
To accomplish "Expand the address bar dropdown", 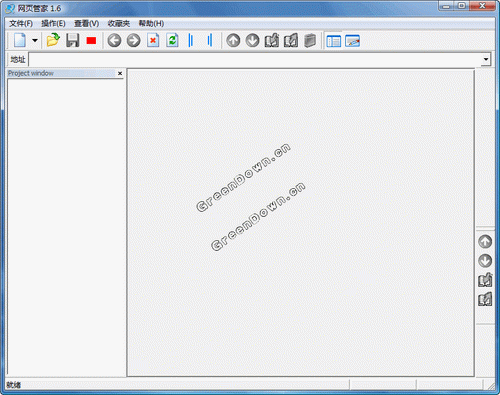I will click(x=486, y=59).
